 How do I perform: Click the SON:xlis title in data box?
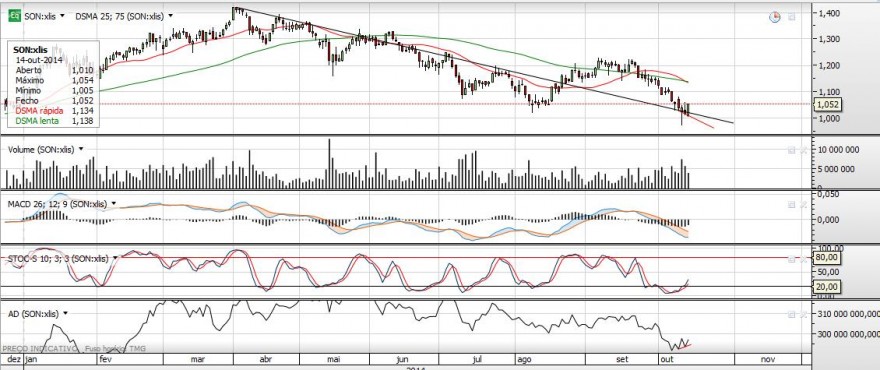31,50
